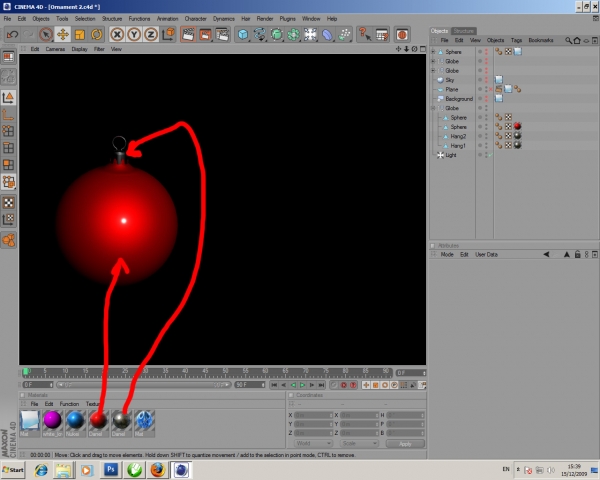The image size is (600, 480).
Task: Click Render to Picture Viewer icon
Action: tap(205, 34)
